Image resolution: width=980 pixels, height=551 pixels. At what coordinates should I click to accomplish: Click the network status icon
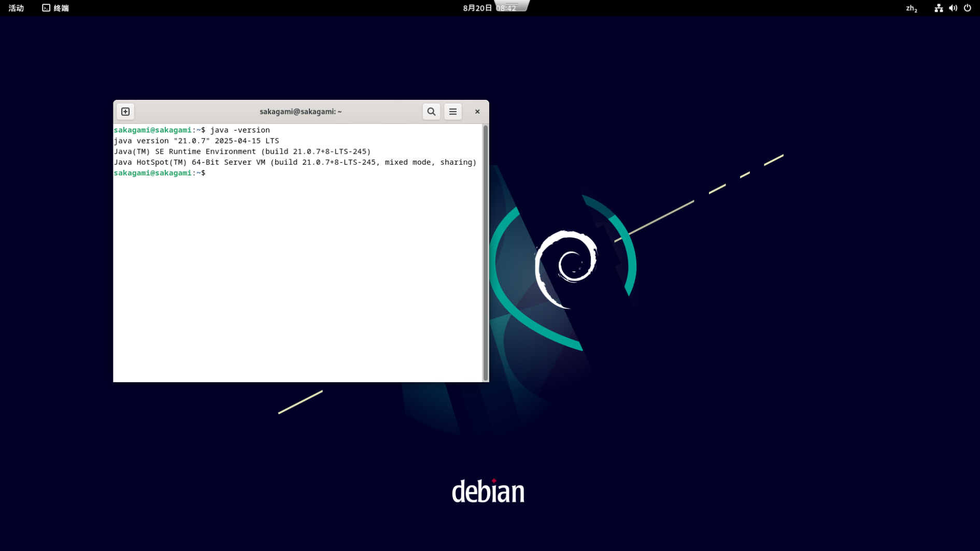[x=939, y=8]
